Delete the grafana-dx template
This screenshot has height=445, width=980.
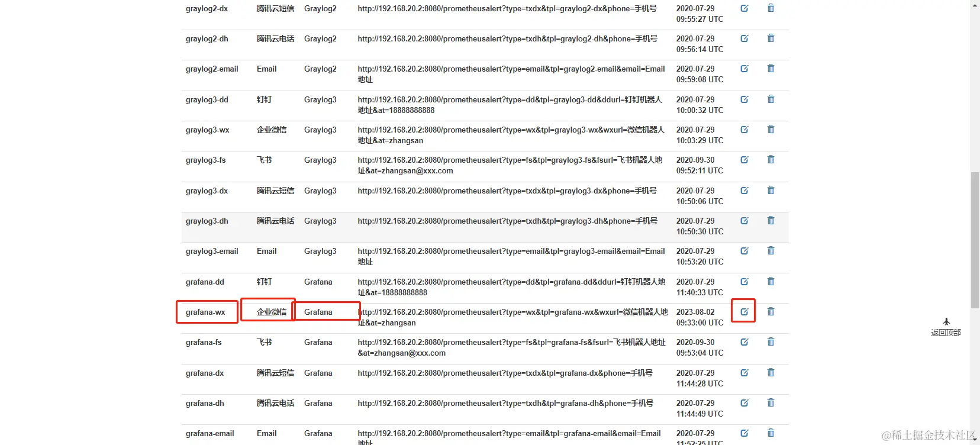(771, 373)
